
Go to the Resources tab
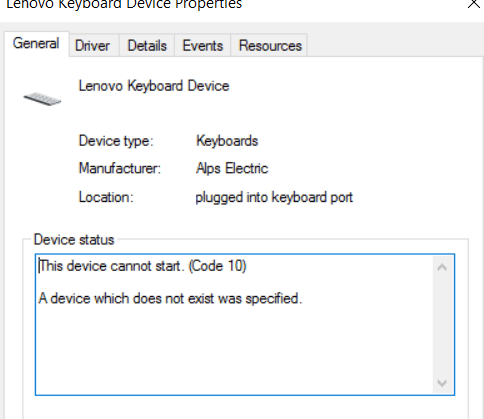tap(270, 46)
